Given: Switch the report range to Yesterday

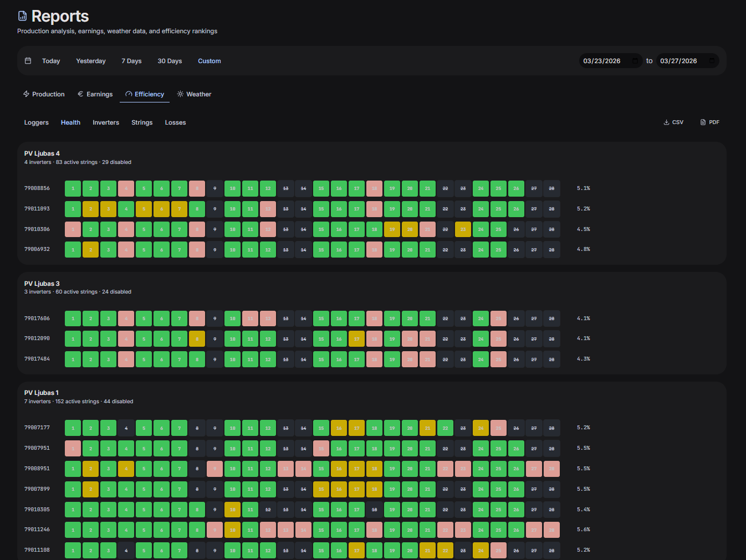Looking at the screenshot, I should (x=90, y=61).
